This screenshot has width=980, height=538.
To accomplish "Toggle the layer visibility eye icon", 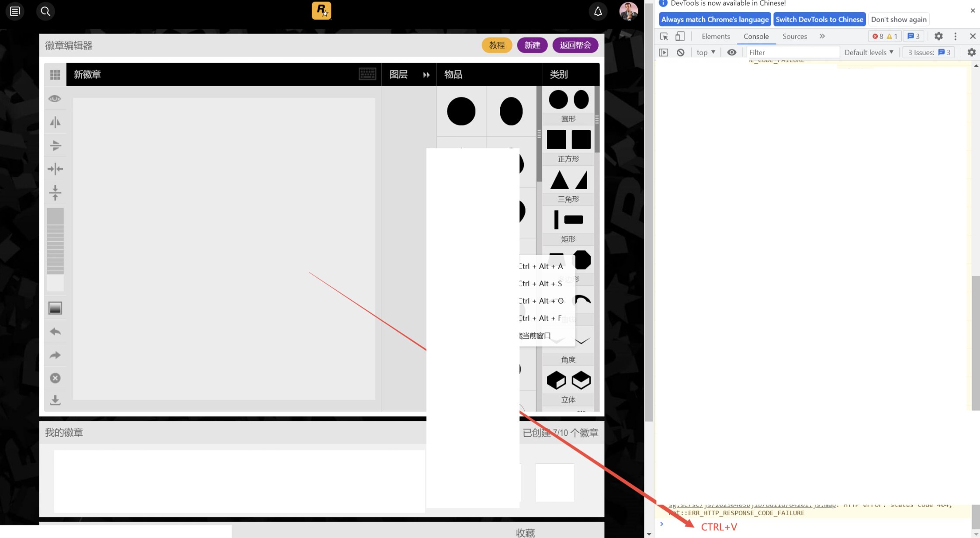I will tap(55, 98).
